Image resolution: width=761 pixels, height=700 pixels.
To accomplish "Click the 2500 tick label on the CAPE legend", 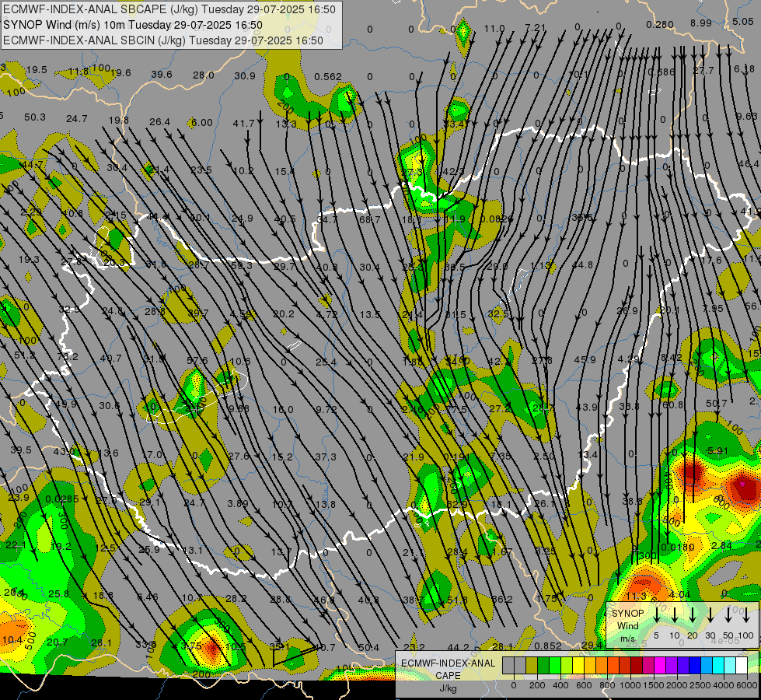I will point(700,685).
